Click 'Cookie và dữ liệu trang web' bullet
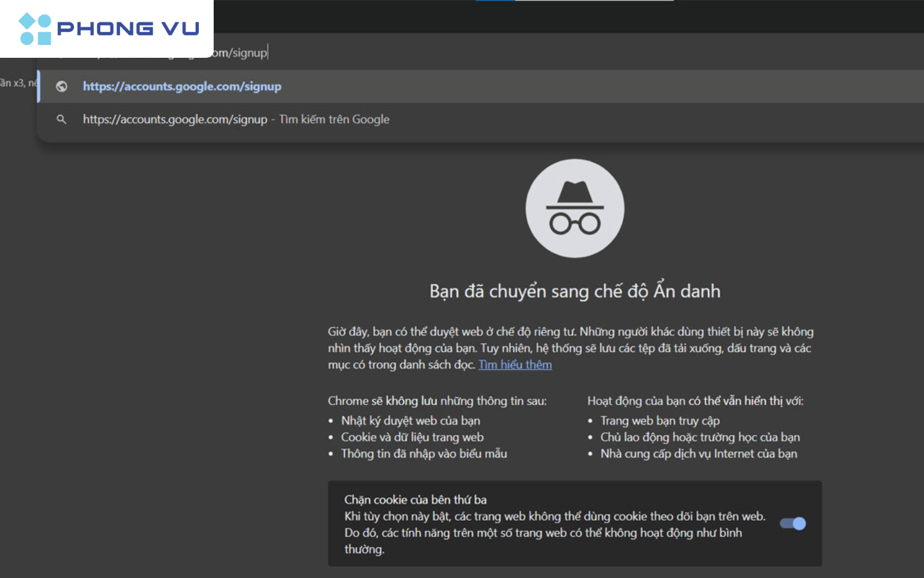This screenshot has height=578, width=924. (x=413, y=437)
